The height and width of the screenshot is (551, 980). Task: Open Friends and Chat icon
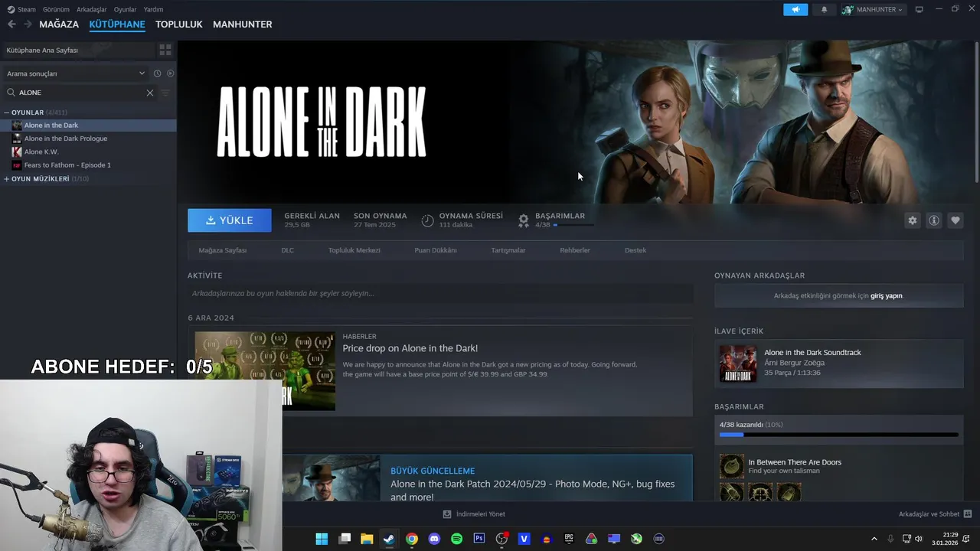coord(968,514)
